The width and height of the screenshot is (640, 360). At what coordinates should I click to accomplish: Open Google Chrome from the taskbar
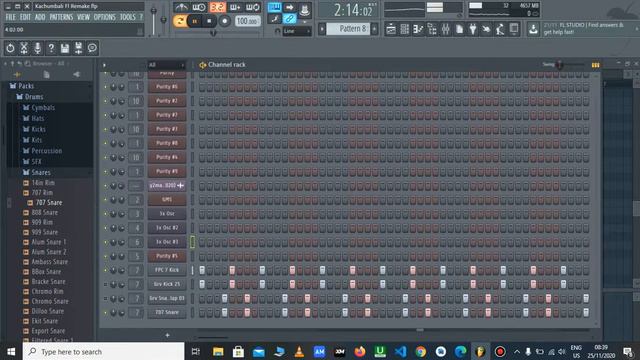click(x=420, y=351)
